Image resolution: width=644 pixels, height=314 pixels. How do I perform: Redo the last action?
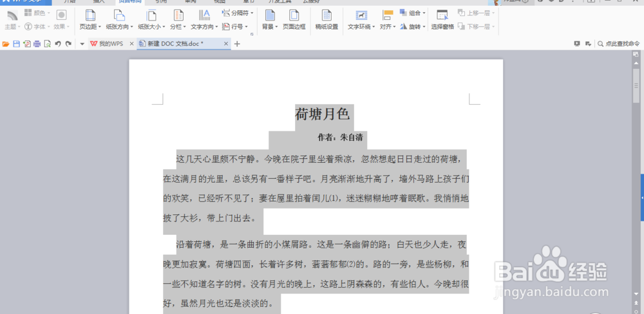point(69,44)
